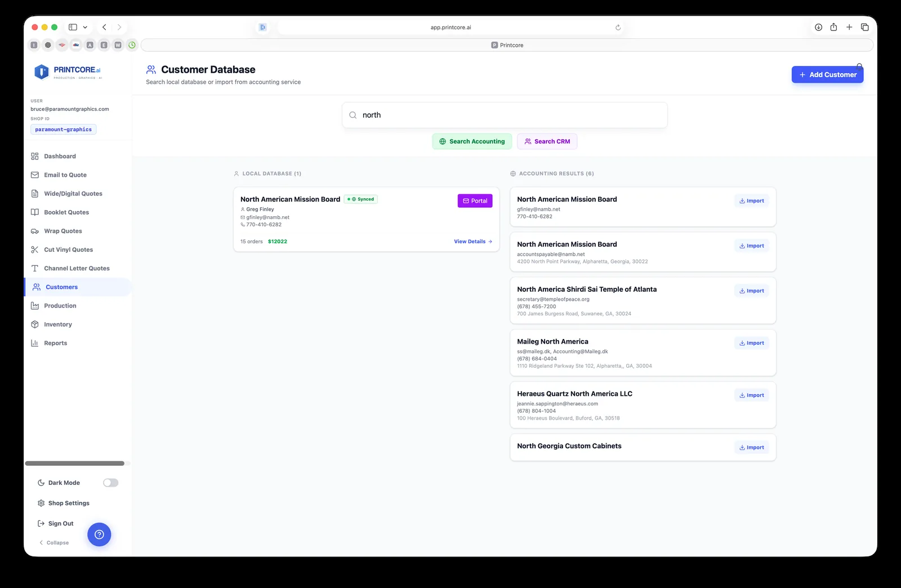Click Search Accounting button
Screen dimensions: 901x588
point(472,141)
